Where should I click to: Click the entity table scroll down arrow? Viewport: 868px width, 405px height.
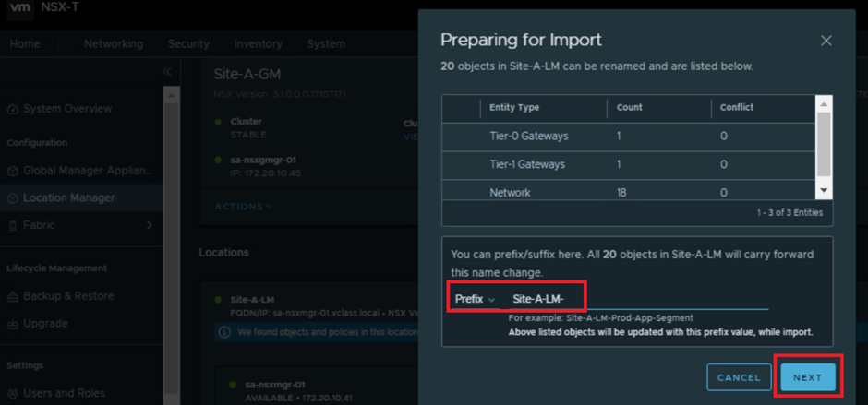pyautogui.click(x=826, y=189)
